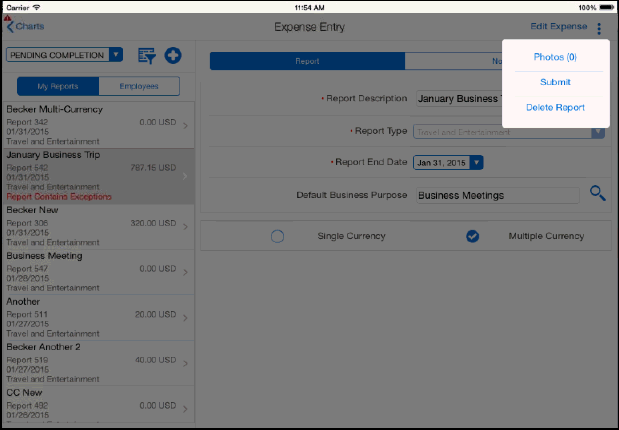Screen dimensions: 619x430
Task: Choose Photos (0) from the menu
Action: coord(555,57)
